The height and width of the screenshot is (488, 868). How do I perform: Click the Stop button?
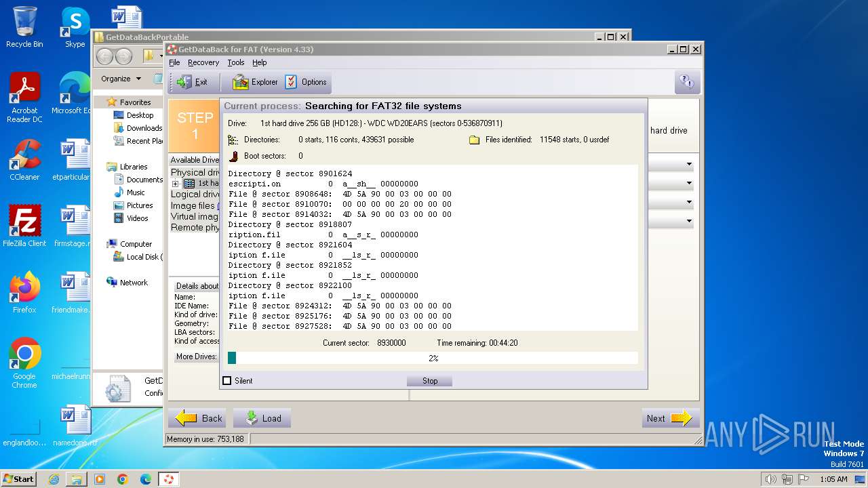(430, 381)
